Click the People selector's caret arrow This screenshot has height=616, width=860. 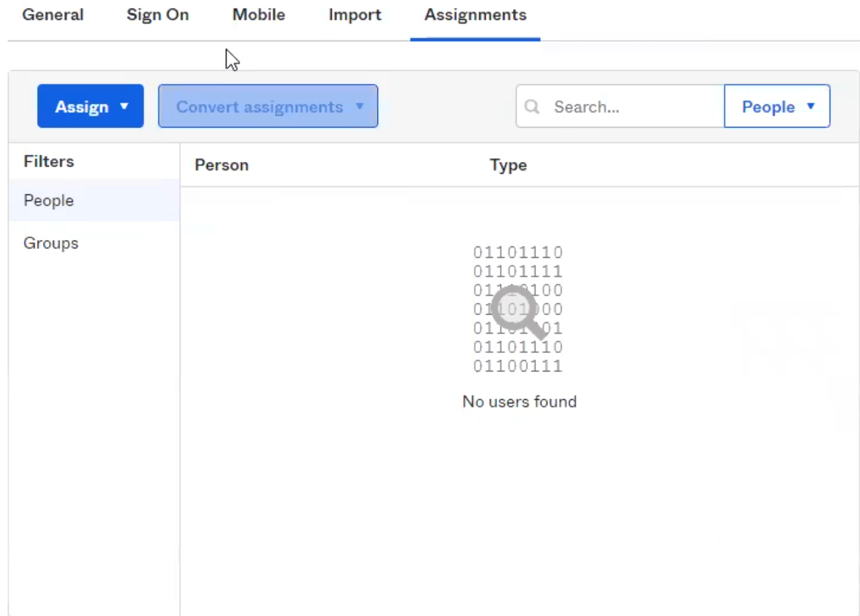(811, 106)
